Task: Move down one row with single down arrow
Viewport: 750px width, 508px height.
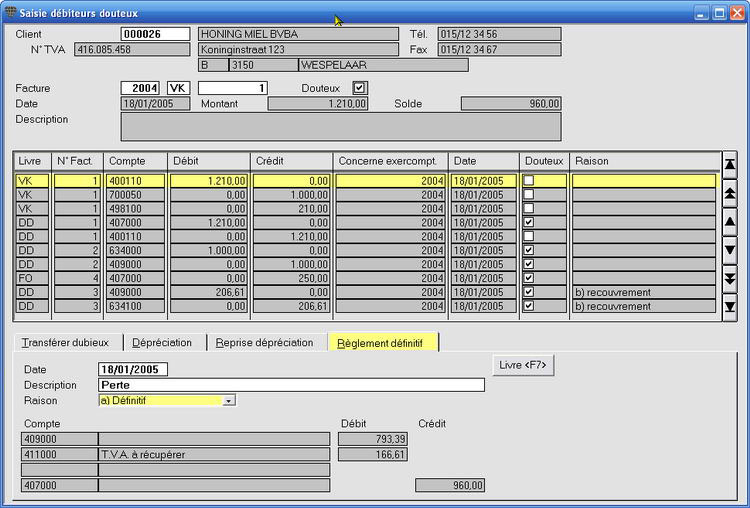Action: pyautogui.click(x=729, y=250)
